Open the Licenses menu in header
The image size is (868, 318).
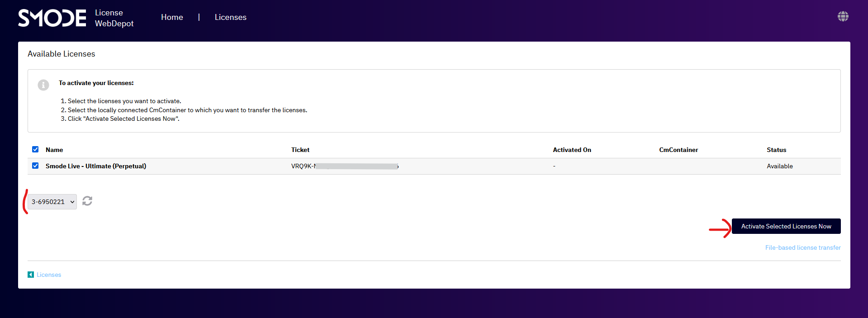pyautogui.click(x=231, y=17)
